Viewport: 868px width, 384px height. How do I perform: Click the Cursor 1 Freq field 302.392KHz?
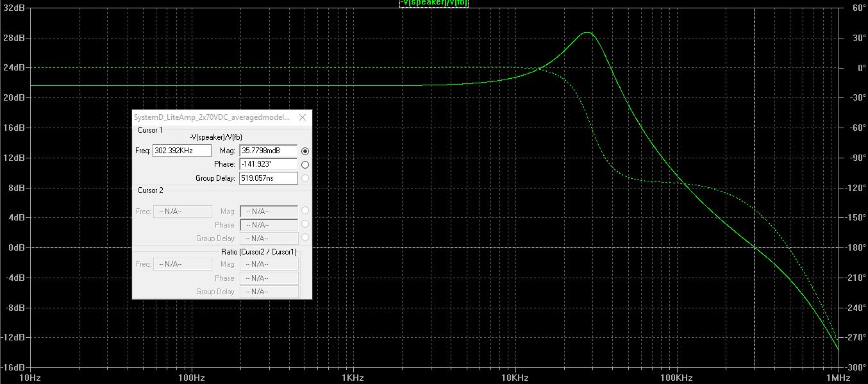182,151
